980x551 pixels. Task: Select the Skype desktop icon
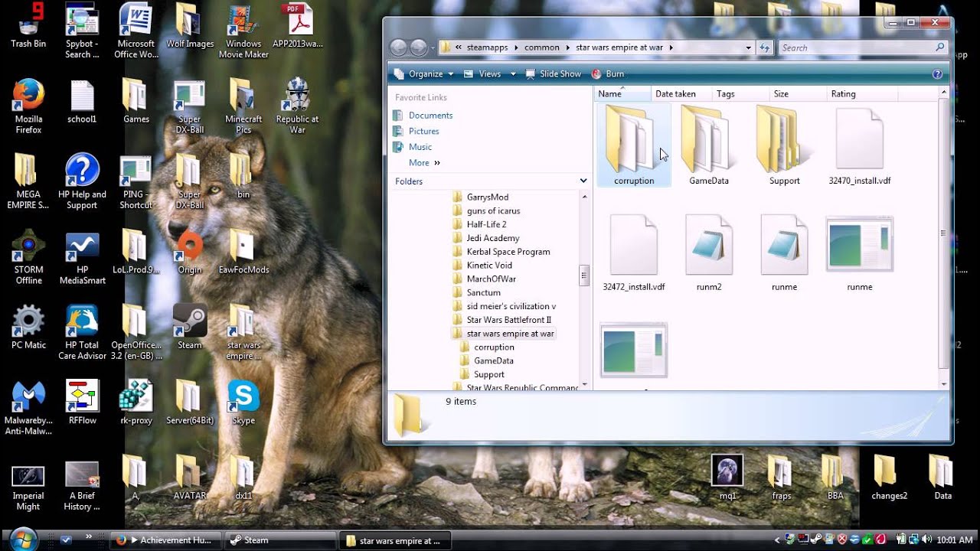point(243,403)
